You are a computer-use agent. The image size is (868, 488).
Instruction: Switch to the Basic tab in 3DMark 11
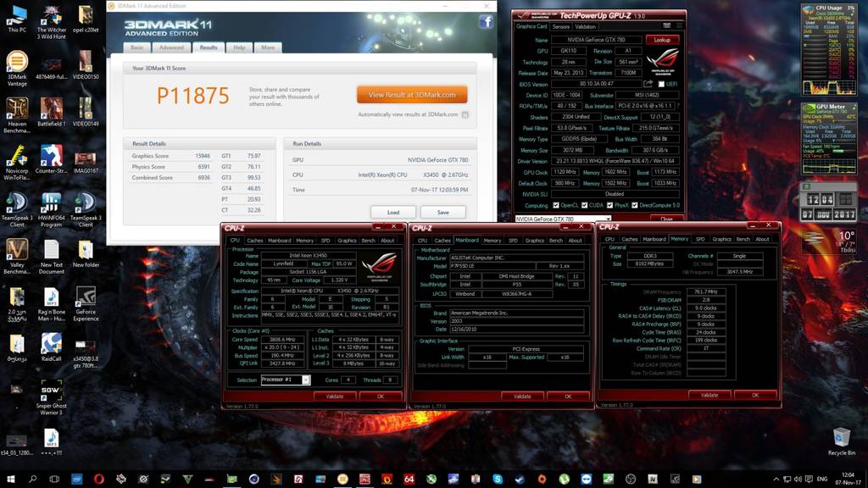coord(136,47)
